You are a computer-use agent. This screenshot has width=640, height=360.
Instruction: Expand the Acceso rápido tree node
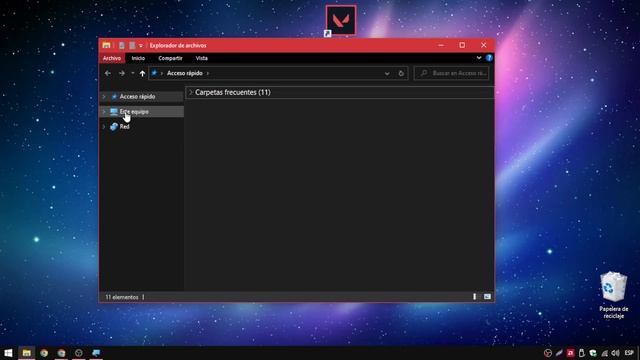click(104, 96)
